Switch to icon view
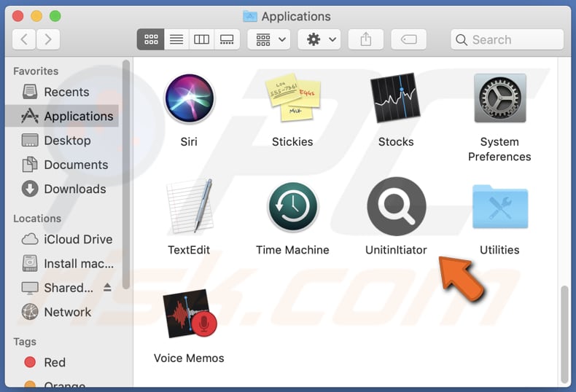The height and width of the screenshot is (392, 576). pyautogui.click(x=151, y=39)
